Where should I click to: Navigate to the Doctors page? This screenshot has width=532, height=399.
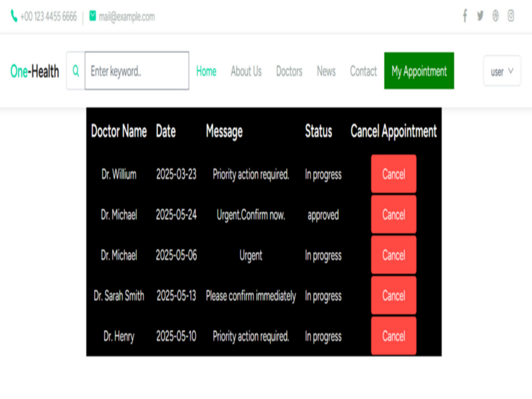coord(289,71)
